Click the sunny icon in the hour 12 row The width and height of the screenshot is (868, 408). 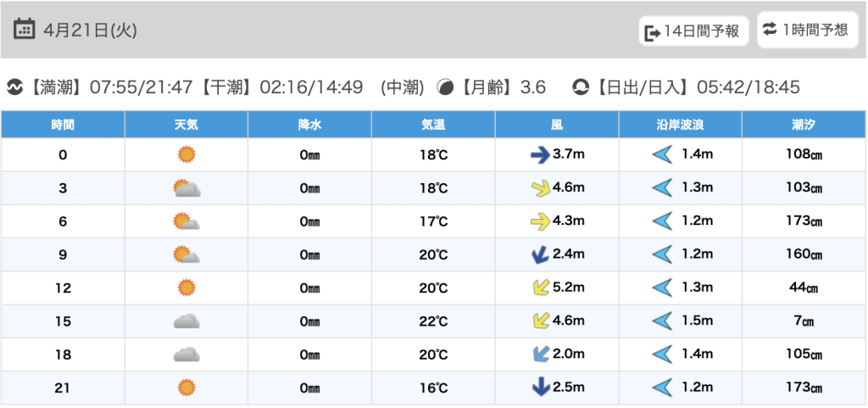pos(186,288)
